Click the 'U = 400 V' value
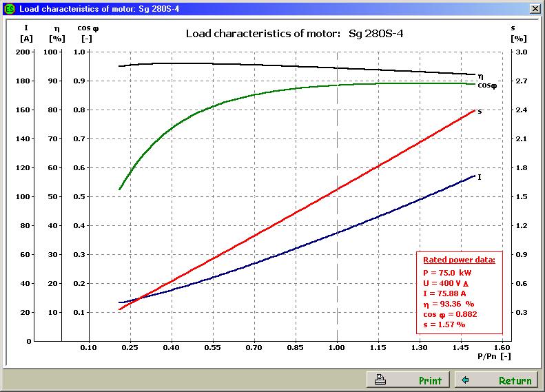 pyautogui.click(x=446, y=283)
